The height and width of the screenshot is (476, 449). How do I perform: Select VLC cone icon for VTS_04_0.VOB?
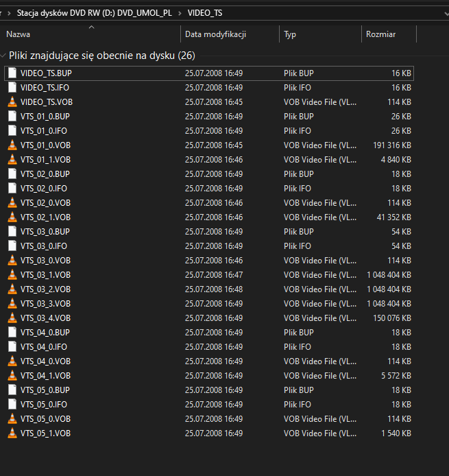pos(12,361)
